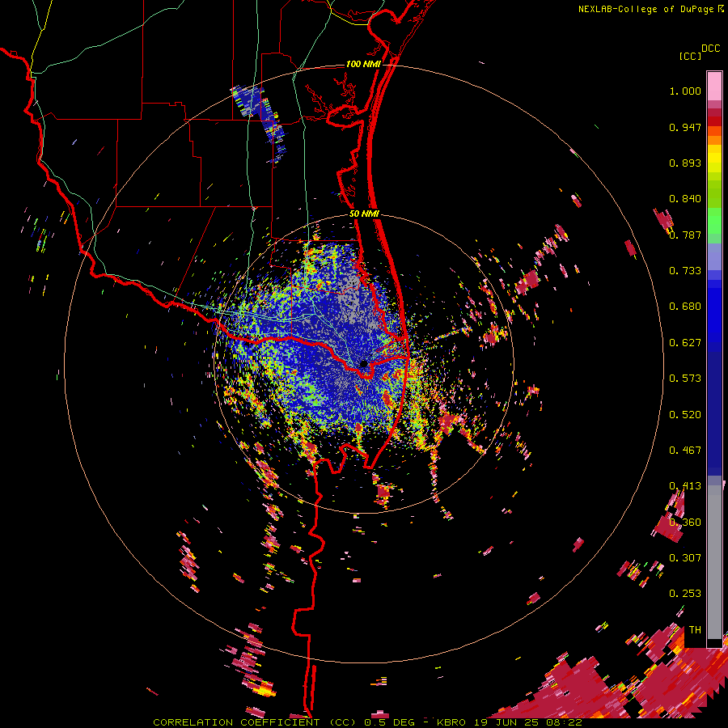
Task: Click the DCC product label above the color scale
Action: [710, 49]
